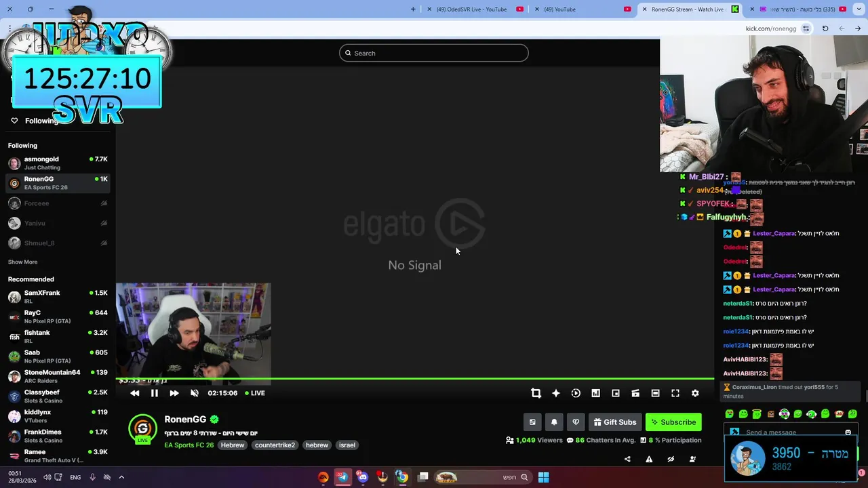This screenshot has height=488, width=868.
Task: Click RonenGG channel avatar
Action: coord(142,428)
